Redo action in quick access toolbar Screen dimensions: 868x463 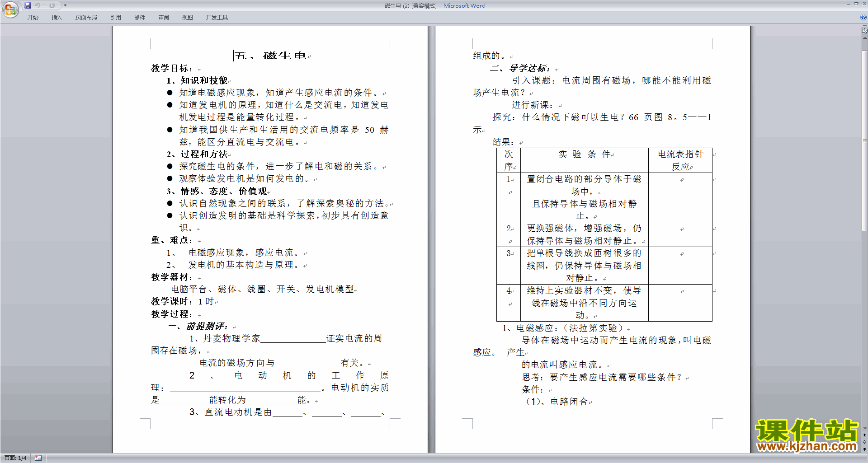pyautogui.click(x=52, y=5)
